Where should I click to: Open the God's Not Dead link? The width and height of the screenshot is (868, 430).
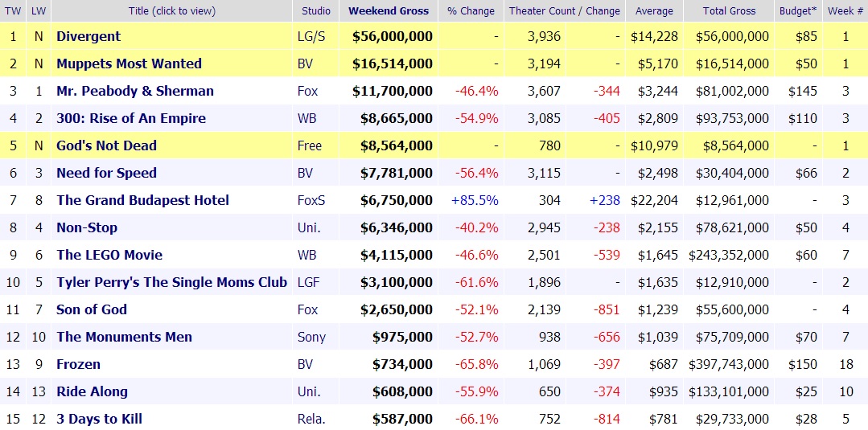pyautogui.click(x=106, y=145)
